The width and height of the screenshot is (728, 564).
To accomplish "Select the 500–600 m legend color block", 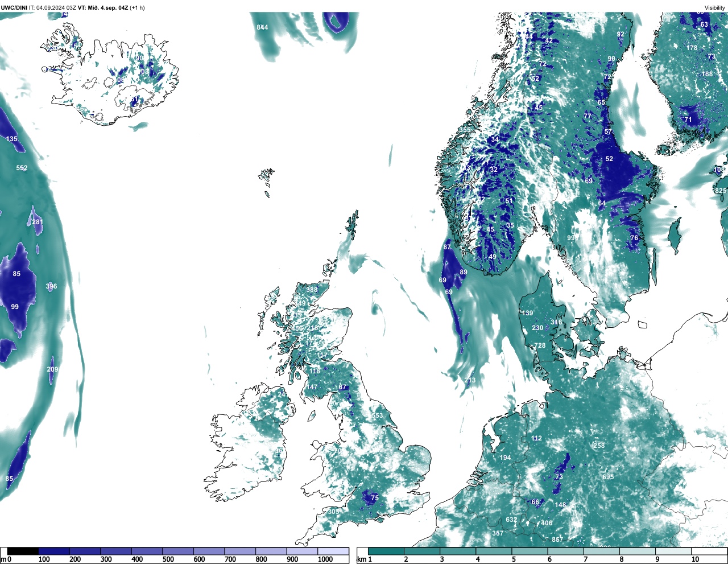I will [178, 551].
